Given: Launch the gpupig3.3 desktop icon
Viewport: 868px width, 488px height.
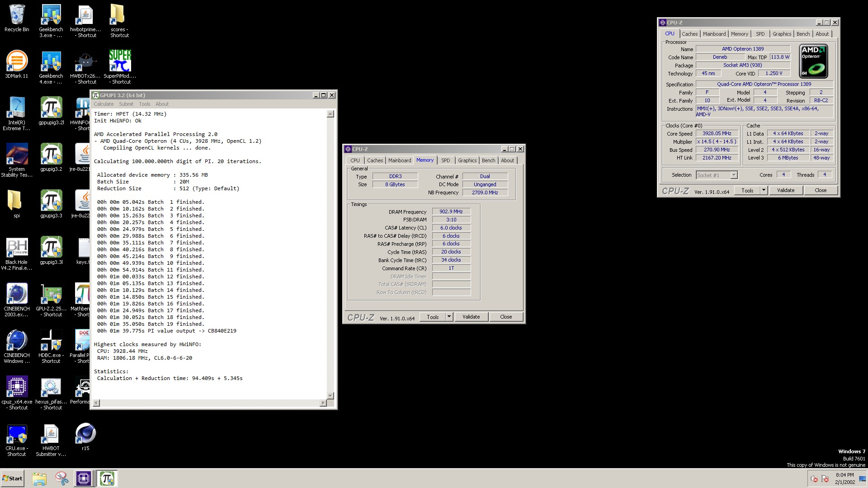Looking at the screenshot, I should [x=51, y=204].
